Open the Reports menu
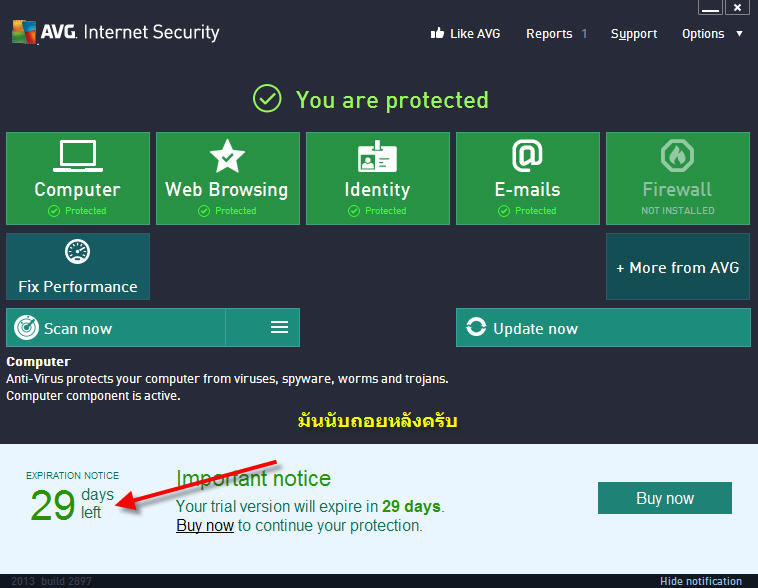Viewport: 758px width, 588px height. [549, 33]
